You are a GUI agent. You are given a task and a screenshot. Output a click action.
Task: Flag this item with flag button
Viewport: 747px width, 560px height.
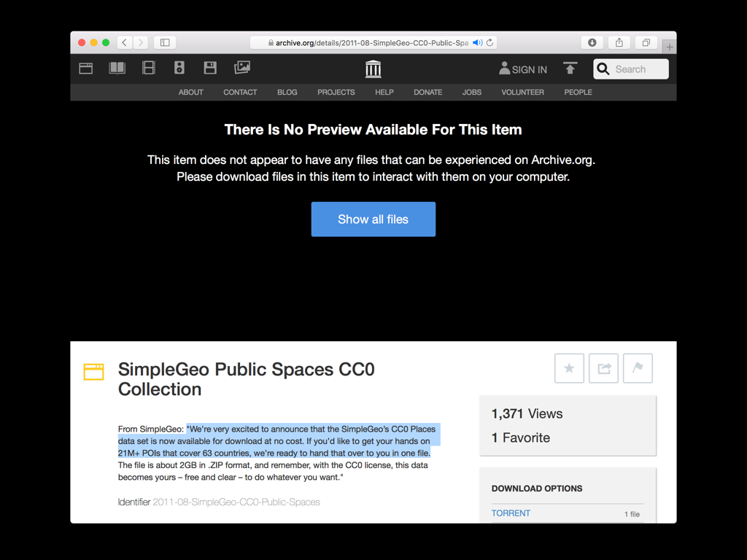pyautogui.click(x=638, y=368)
